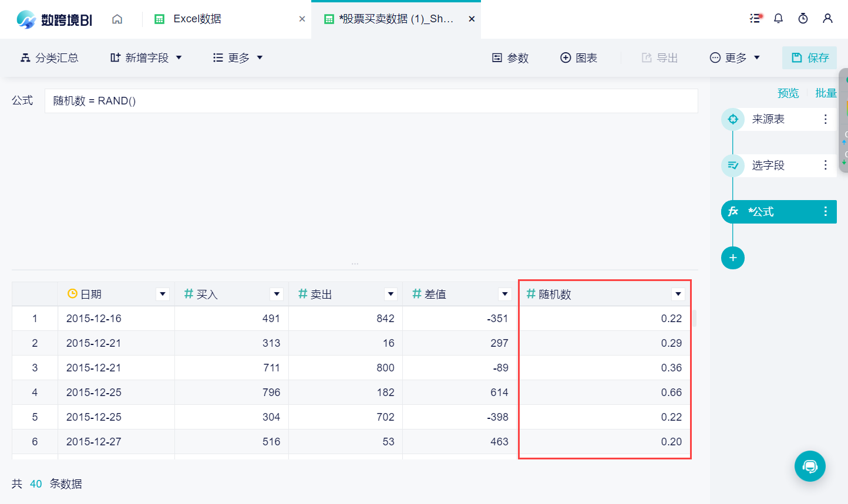Open the 参数 panel
Image resolution: width=848 pixels, height=504 pixels.
[510, 57]
